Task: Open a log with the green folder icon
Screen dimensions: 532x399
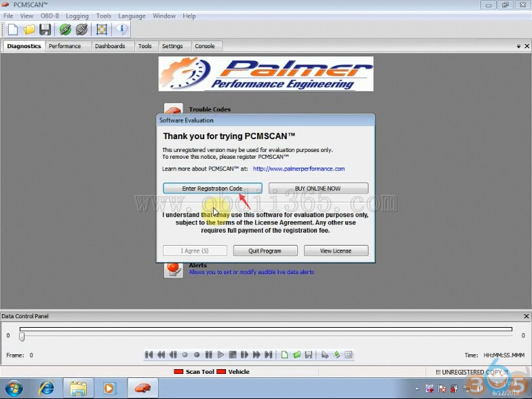Action: (297, 355)
